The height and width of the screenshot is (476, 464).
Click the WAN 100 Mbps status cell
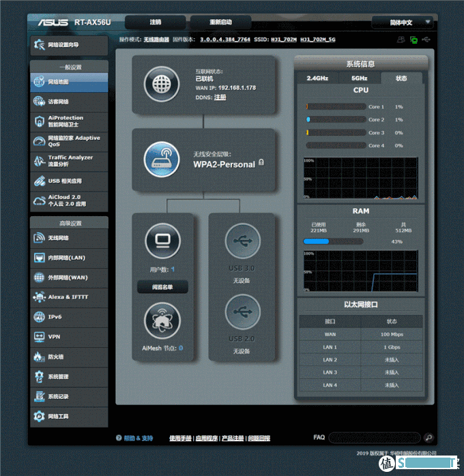[x=392, y=334]
